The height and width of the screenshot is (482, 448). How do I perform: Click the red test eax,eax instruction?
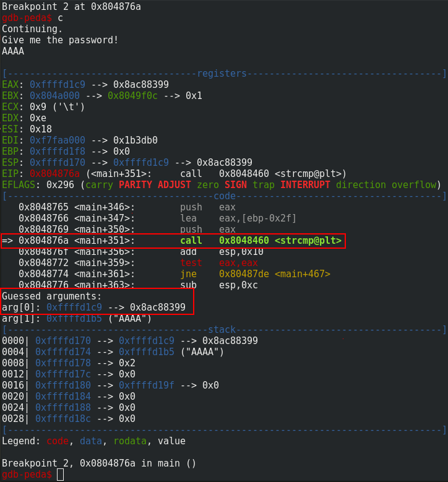pos(219,263)
